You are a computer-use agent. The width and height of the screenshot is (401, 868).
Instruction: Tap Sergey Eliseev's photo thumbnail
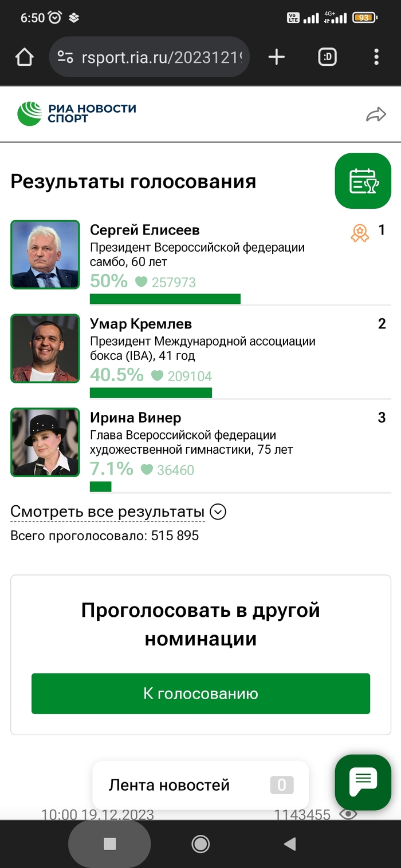tap(45, 255)
